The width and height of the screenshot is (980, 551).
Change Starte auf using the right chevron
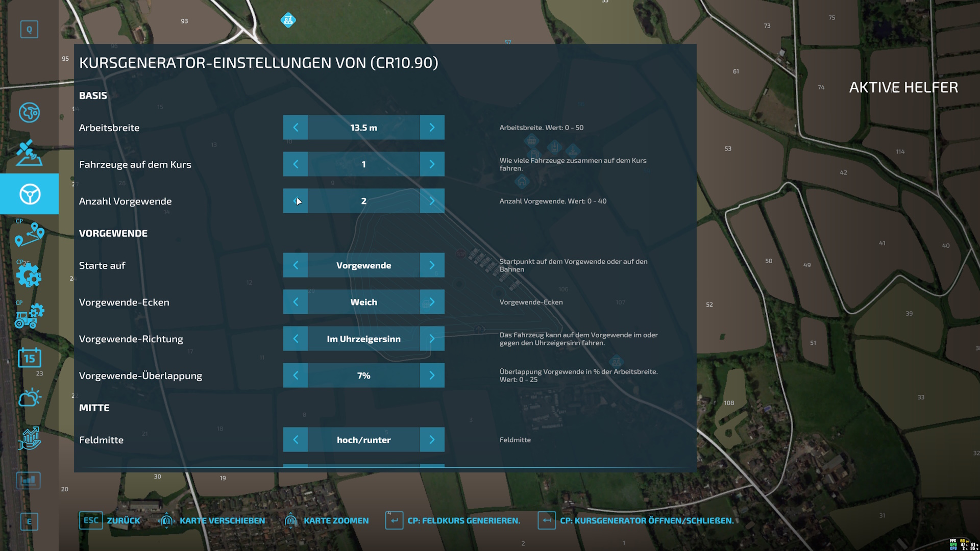pyautogui.click(x=432, y=265)
